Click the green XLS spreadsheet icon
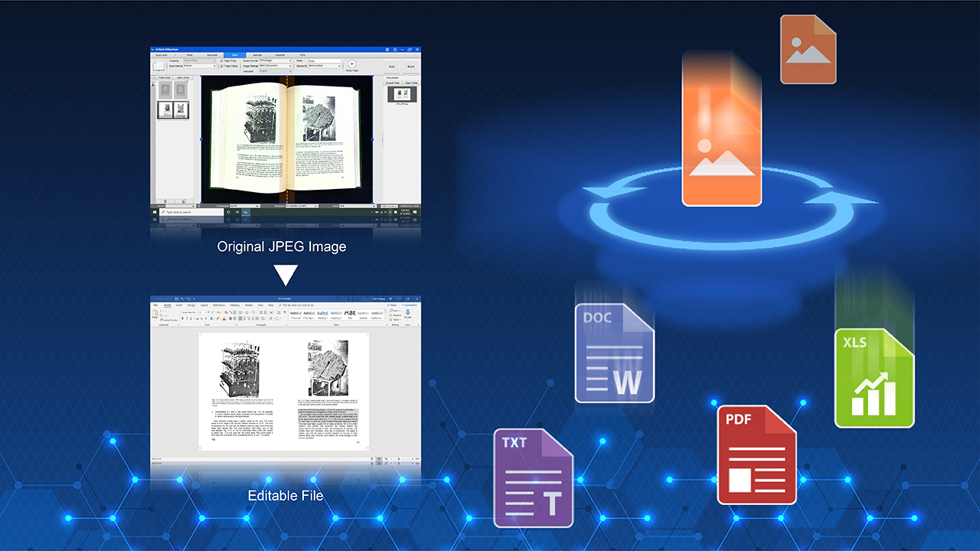980x551 pixels. pos(874,377)
